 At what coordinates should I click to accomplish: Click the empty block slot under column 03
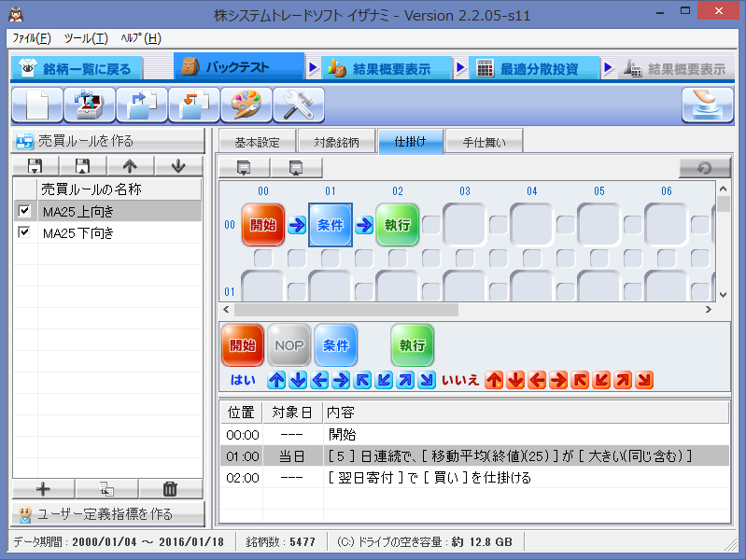pyautogui.click(x=464, y=225)
